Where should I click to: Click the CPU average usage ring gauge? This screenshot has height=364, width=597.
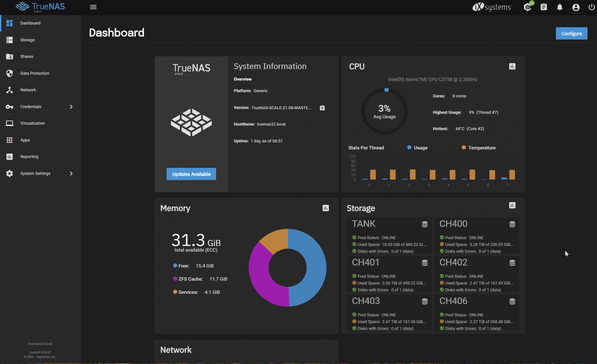tap(384, 111)
